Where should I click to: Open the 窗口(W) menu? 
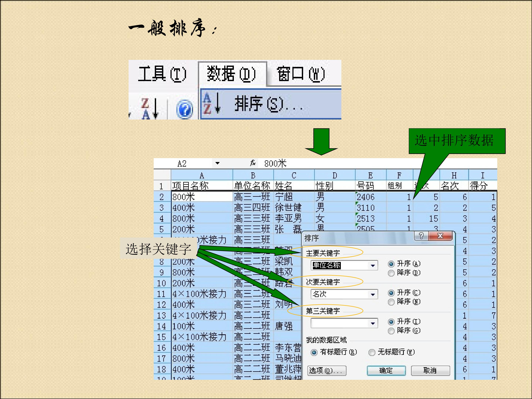pos(300,74)
